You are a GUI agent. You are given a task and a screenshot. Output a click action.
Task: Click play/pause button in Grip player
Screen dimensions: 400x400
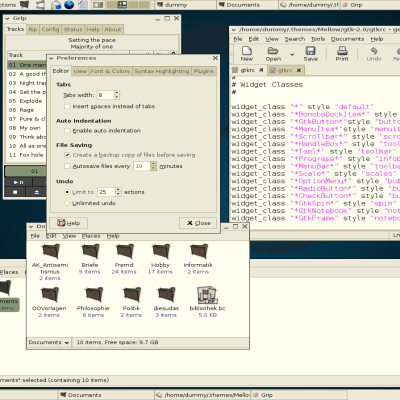click(19, 182)
